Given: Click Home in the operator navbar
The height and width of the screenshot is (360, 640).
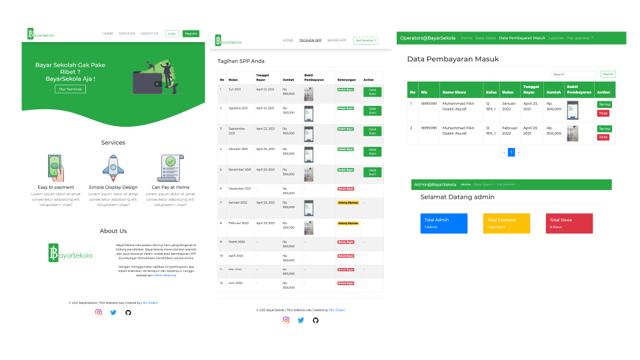Looking at the screenshot, I should point(467,38).
